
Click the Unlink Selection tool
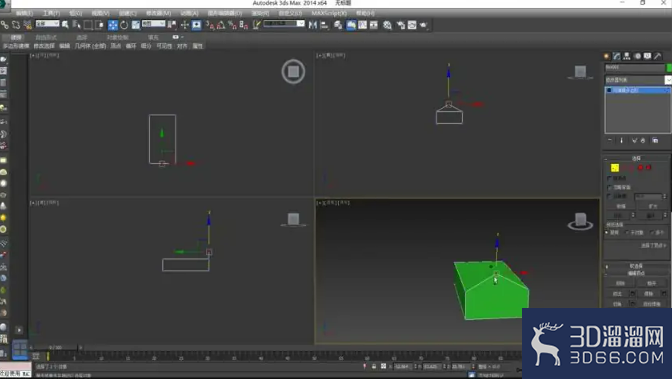point(16,25)
